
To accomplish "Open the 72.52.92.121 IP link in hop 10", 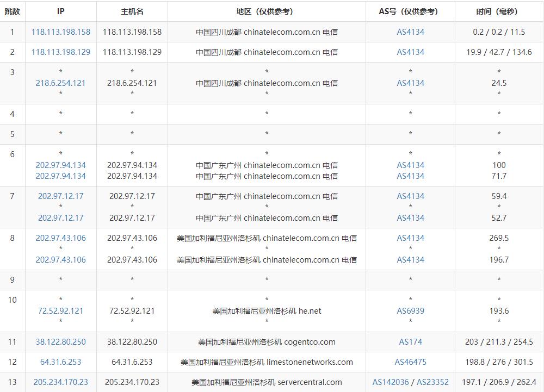I will (61, 311).
